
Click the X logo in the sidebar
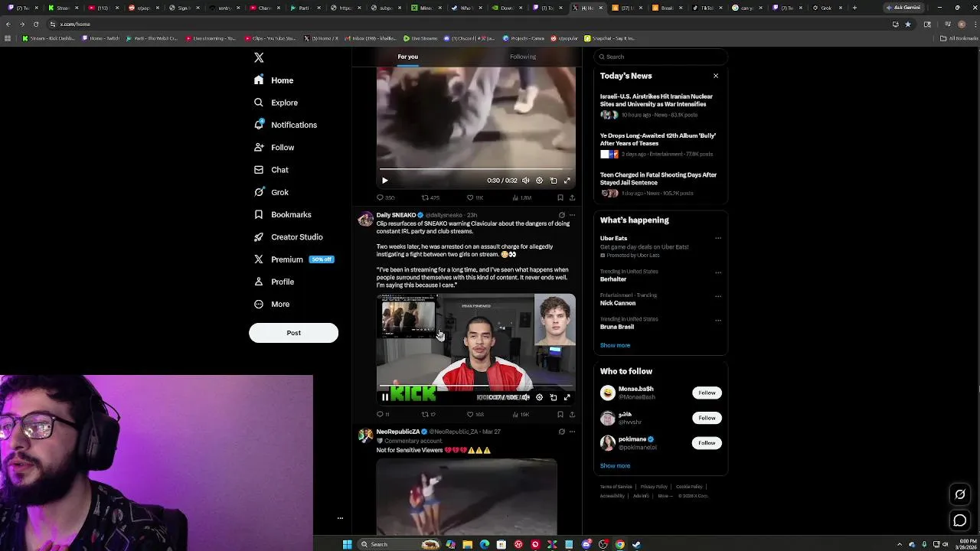pyautogui.click(x=259, y=58)
